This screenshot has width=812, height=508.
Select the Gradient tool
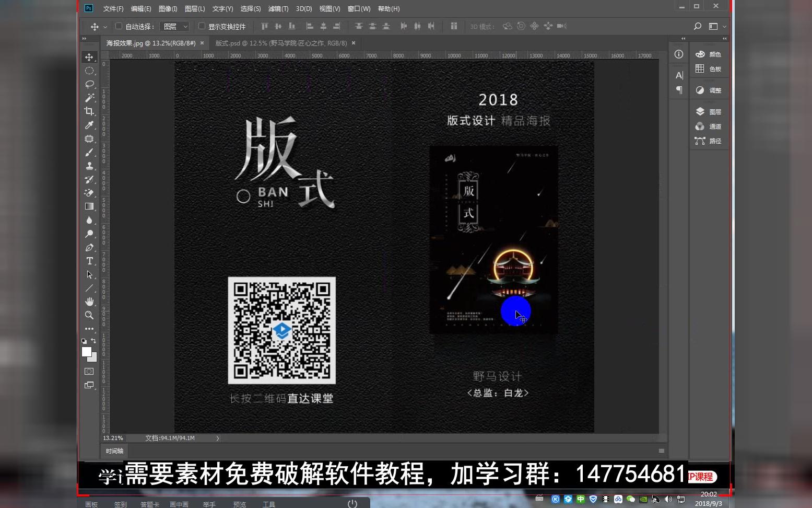[89, 206]
